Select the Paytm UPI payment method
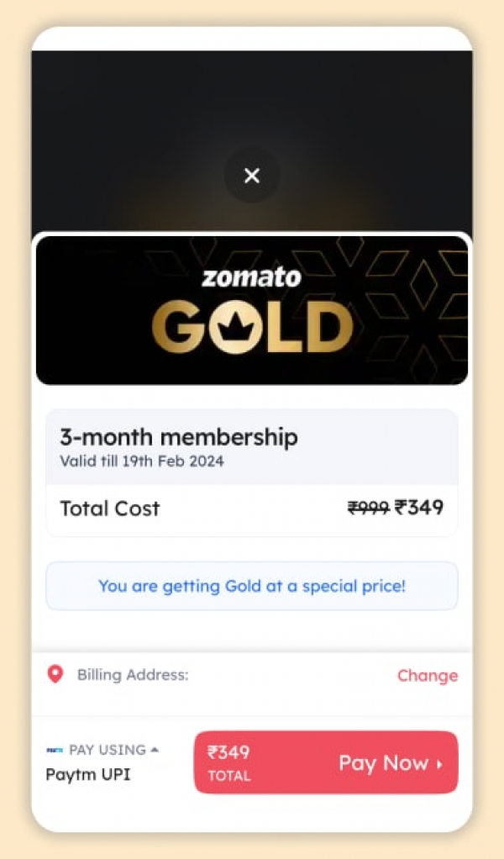This screenshot has height=859, width=504. (x=88, y=774)
